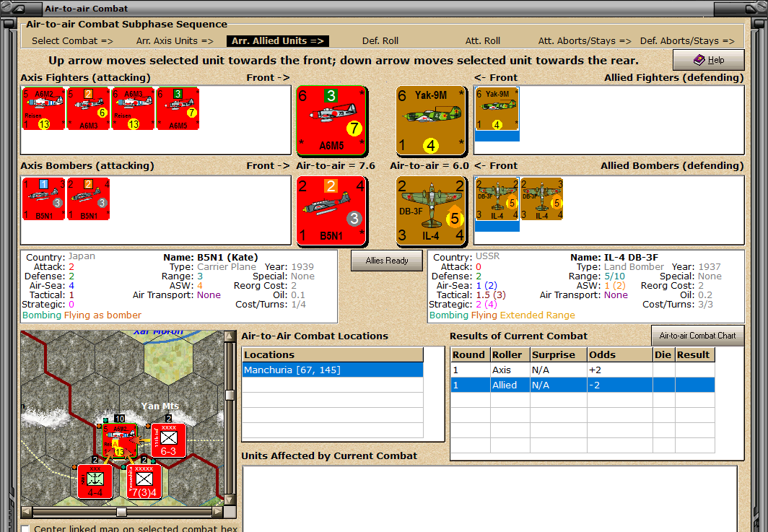Click the Units Affected by Current Combat box

pyautogui.click(x=490, y=498)
